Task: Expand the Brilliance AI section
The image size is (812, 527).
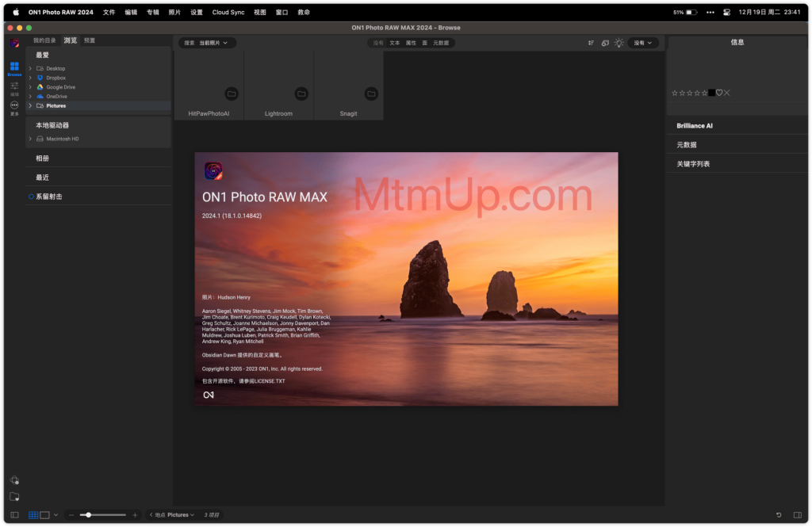Action: pos(695,126)
